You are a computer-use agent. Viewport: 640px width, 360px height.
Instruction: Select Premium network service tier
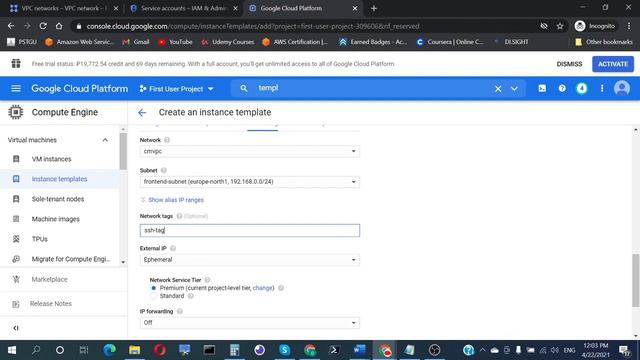154,288
